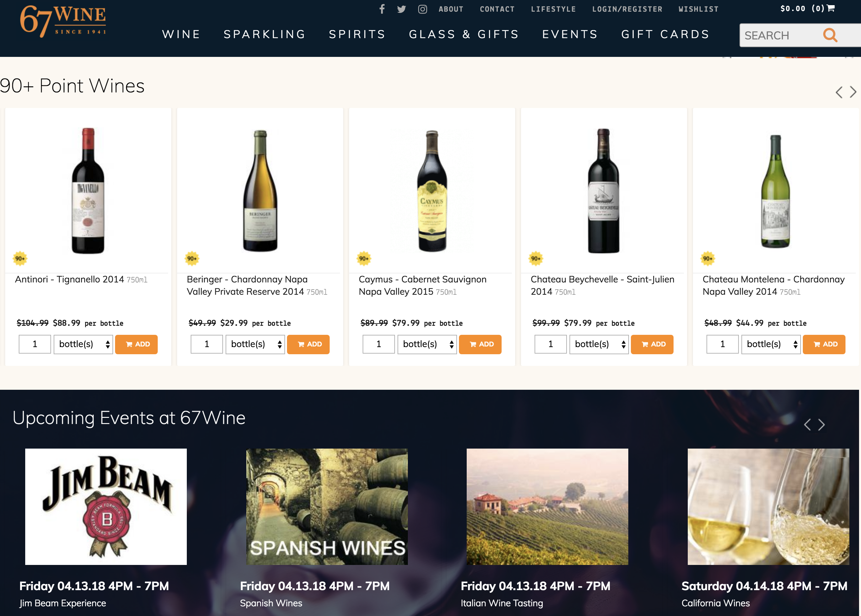Show previous Upcoming Events slide
861x616 pixels.
tap(808, 424)
